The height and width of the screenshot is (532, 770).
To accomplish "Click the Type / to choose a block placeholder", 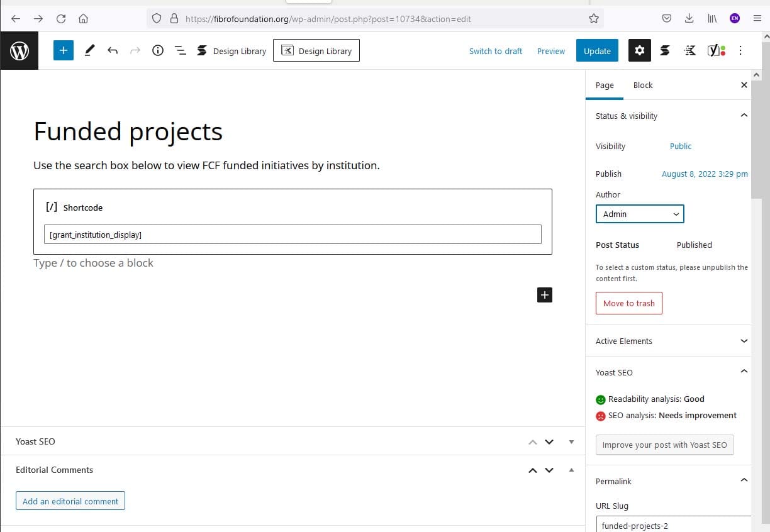I will (x=93, y=263).
